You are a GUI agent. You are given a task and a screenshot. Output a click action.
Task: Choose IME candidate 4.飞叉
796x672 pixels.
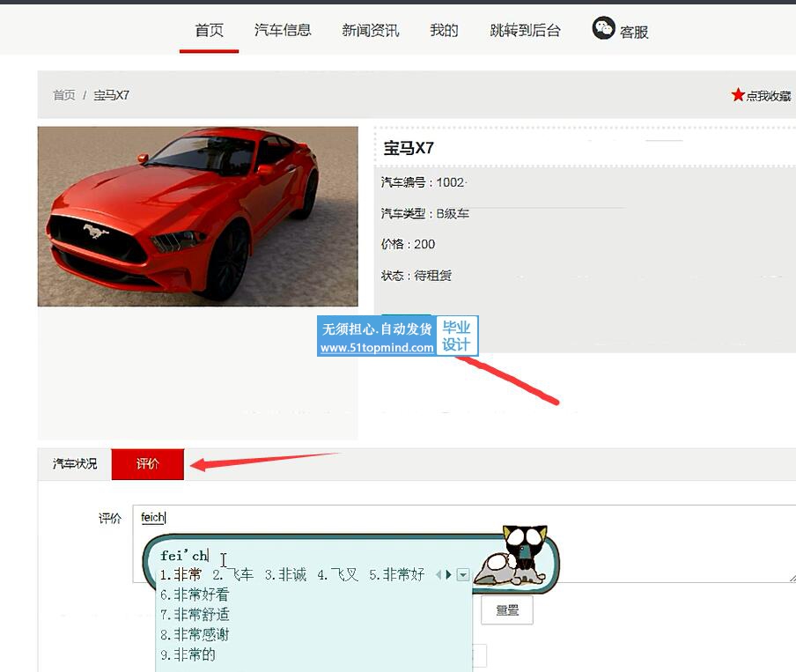(x=337, y=574)
